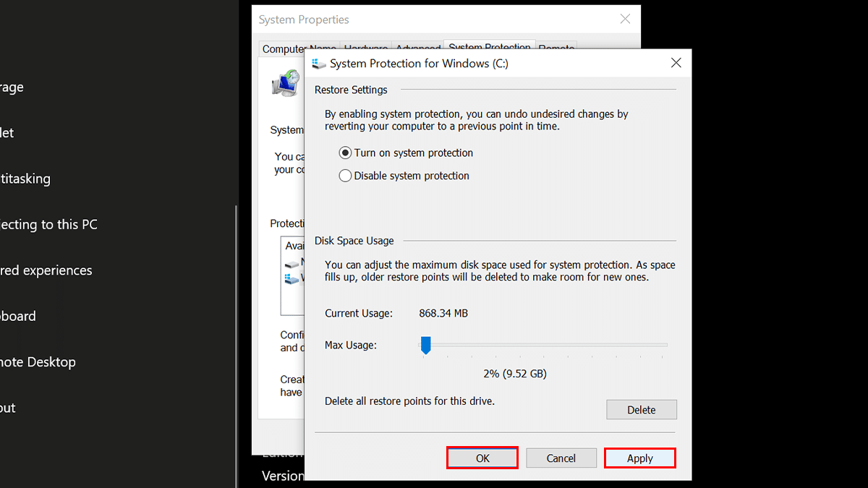The height and width of the screenshot is (488, 868).
Task: Close the System Protection for Windows dialog
Action: 676,63
